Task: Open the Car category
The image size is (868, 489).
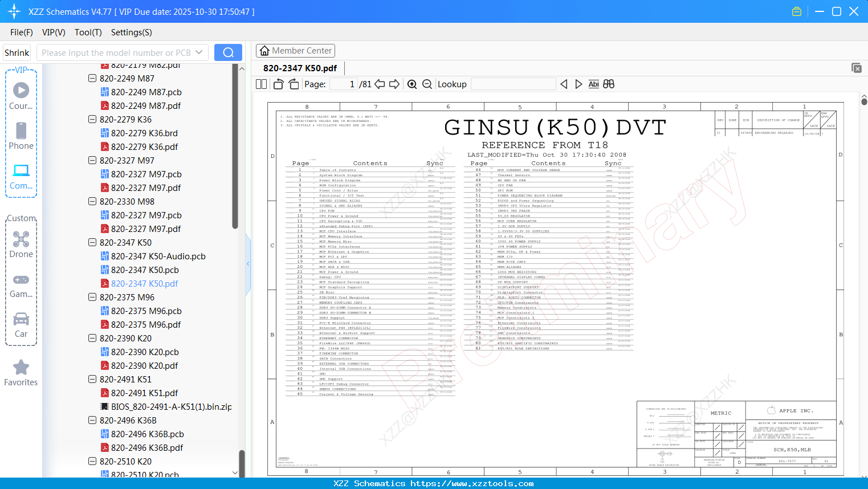Action: point(21,325)
